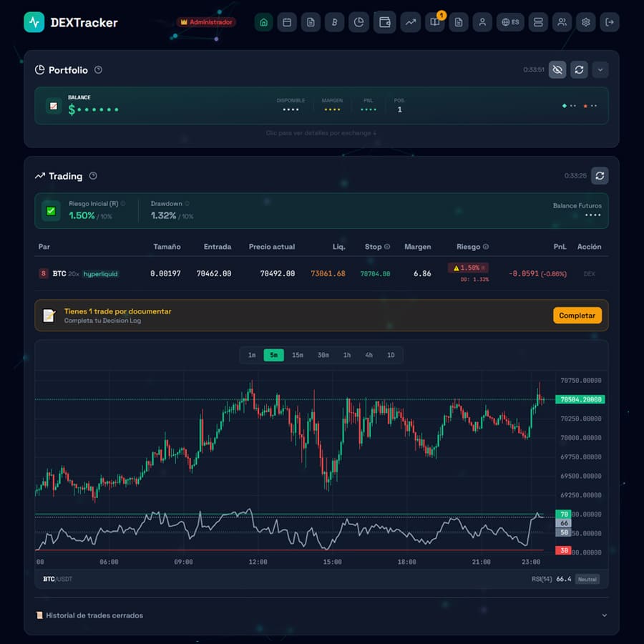The image size is (644, 644).
Task: Open the ES language selector
Action: [510, 22]
